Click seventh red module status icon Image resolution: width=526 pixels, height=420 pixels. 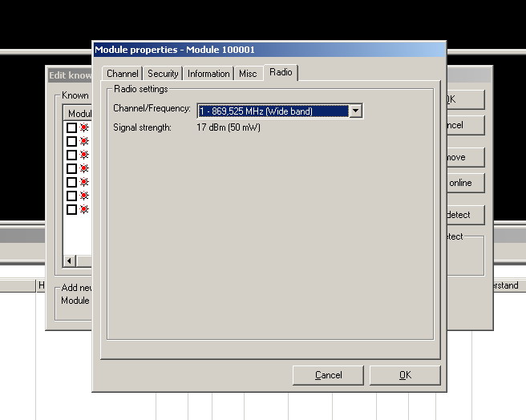[84, 209]
